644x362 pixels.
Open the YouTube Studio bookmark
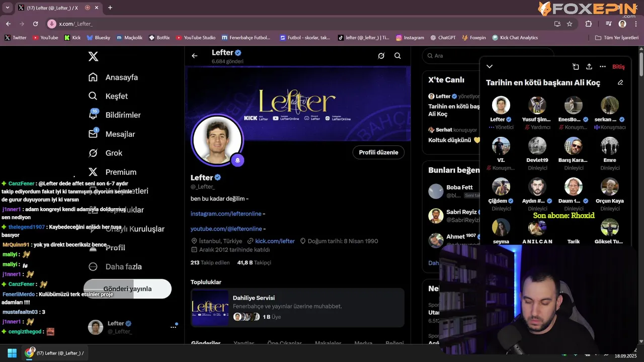[x=196, y=38]
